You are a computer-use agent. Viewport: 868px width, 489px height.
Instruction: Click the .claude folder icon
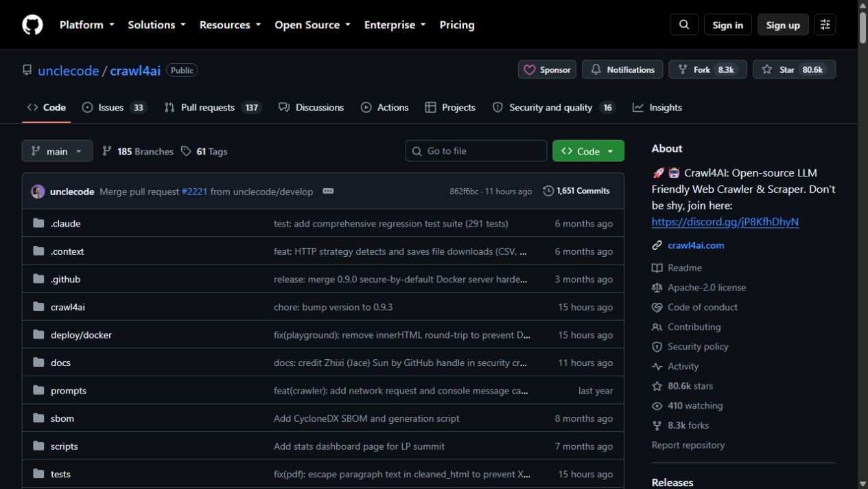(38, 224)
